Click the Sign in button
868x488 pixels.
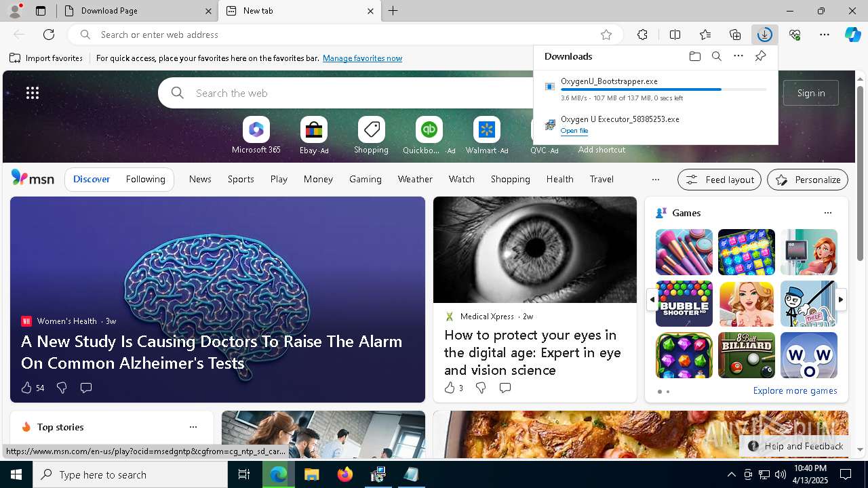(811, 93)
